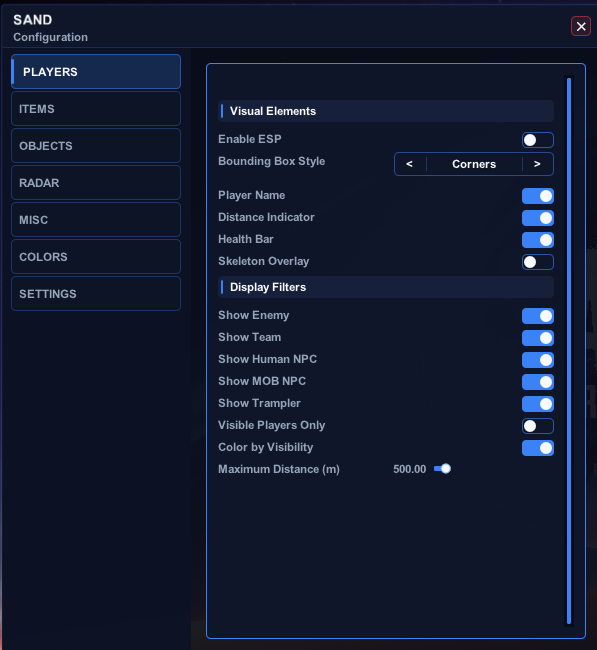Disable the Show Team switch

point(537,338)
